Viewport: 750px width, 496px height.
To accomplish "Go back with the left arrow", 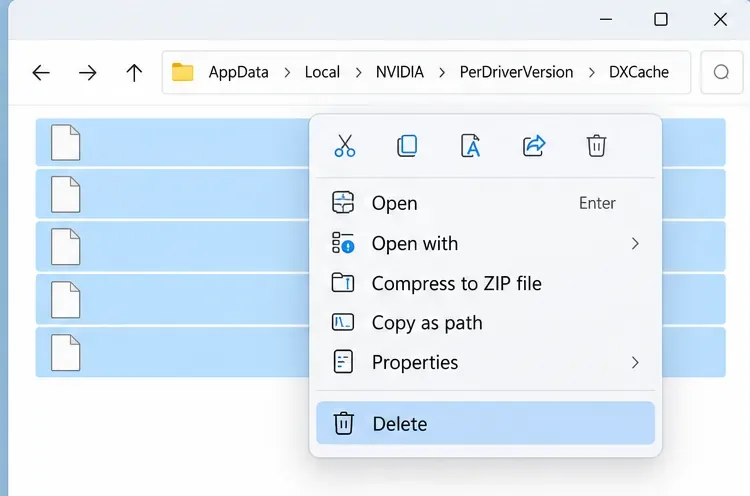I will click(x=41, y=73).
